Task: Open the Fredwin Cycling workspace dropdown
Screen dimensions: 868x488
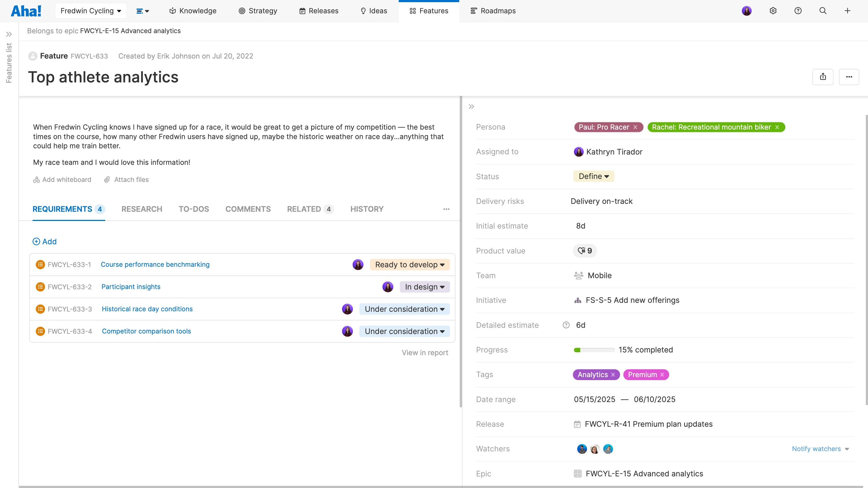Action: [91, 11]
